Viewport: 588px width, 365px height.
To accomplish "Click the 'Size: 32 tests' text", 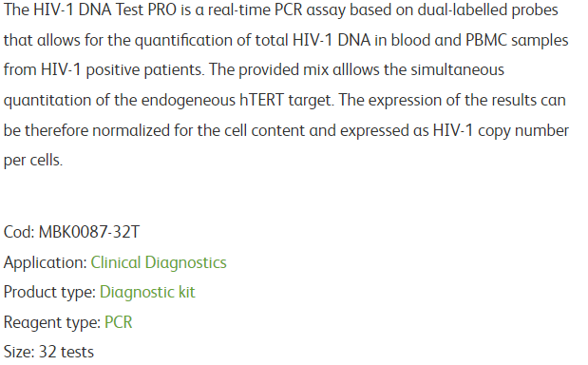I will [48, 352].
